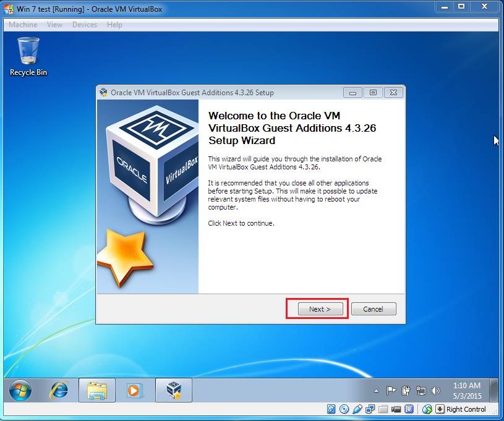Expand hidden icons in the system tray

click(376, 391)
